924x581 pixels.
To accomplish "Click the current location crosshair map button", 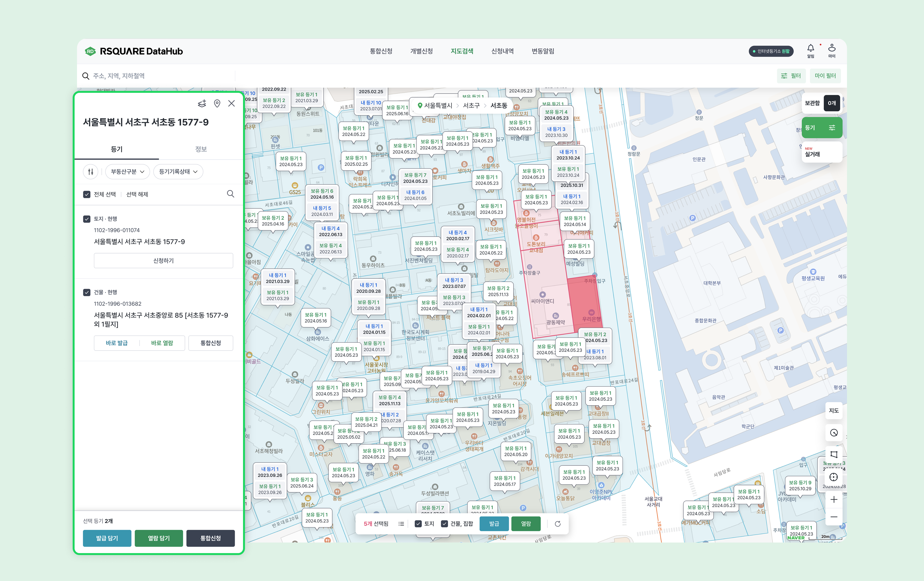I will [x=834, y=477].
